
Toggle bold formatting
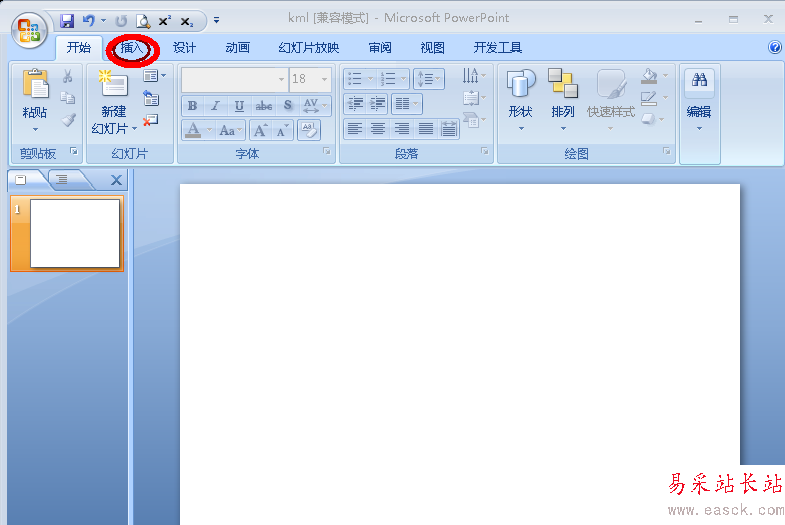(192, 106)
